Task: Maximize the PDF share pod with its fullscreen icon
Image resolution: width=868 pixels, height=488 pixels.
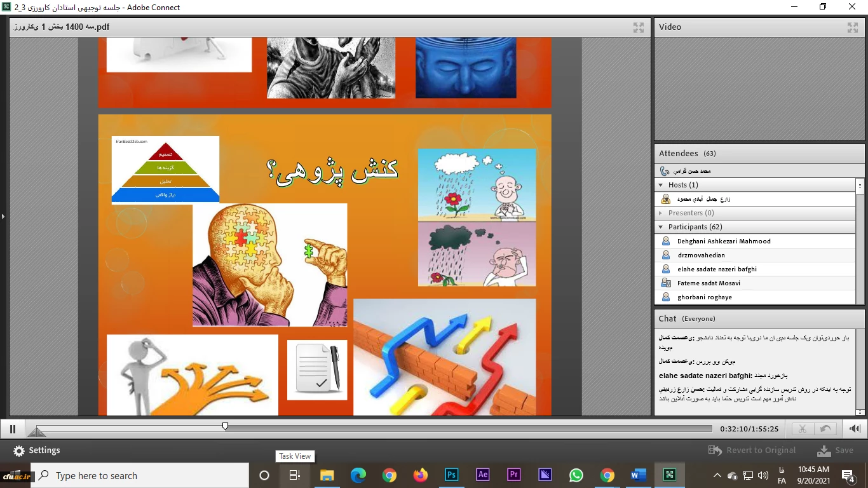Action: click(639, 27)
